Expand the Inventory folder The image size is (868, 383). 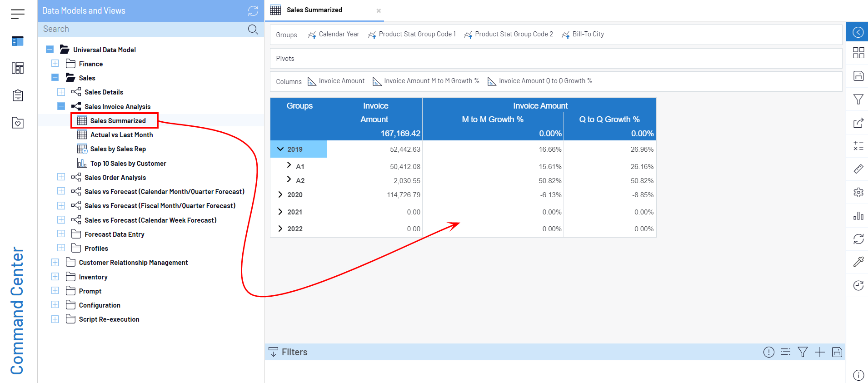coord(55,277)
